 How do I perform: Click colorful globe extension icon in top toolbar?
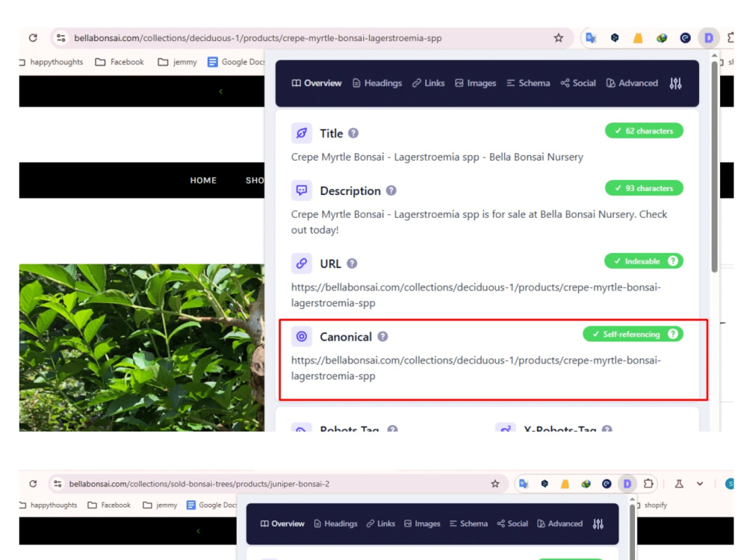661,37
